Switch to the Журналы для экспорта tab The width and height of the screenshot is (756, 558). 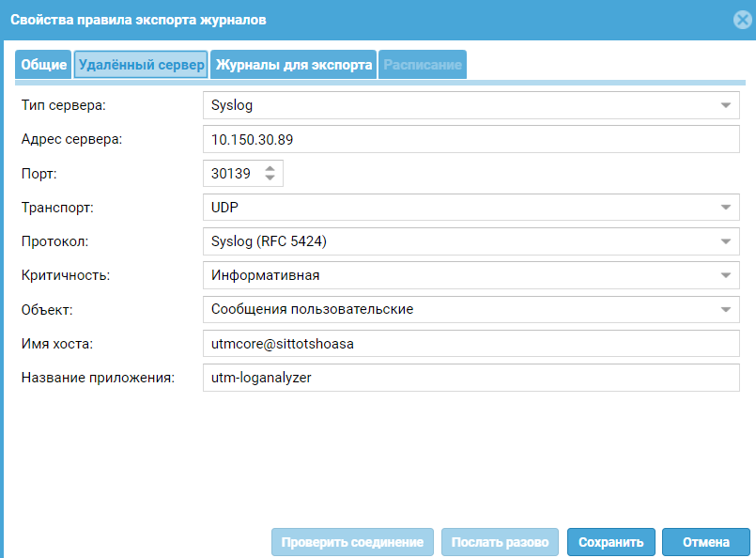click(x=293, y=64)
